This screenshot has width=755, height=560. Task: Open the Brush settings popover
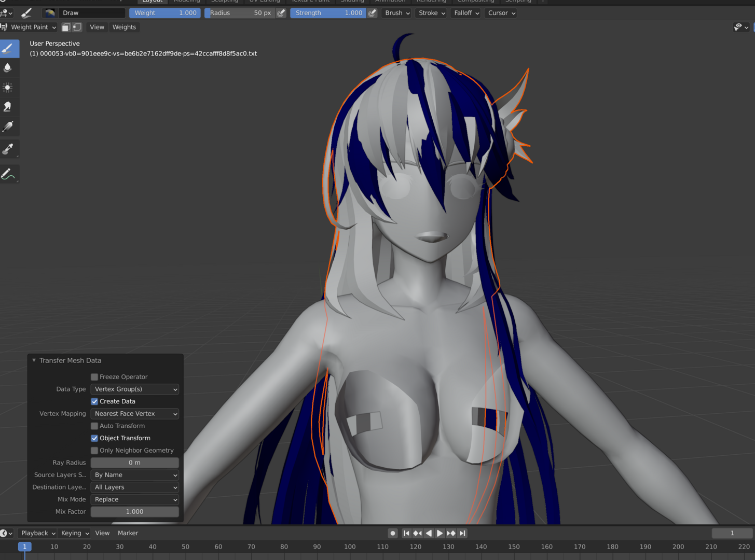[x=397, y=13]
